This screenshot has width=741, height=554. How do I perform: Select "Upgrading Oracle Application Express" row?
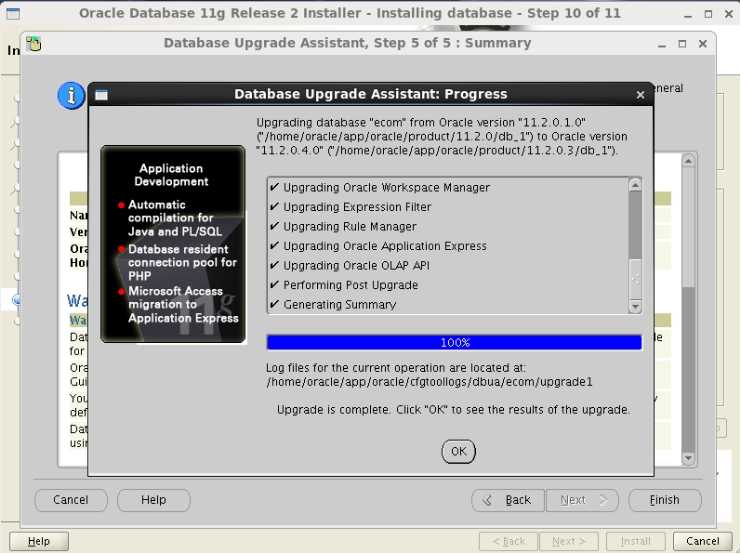[x=448, y=246]
